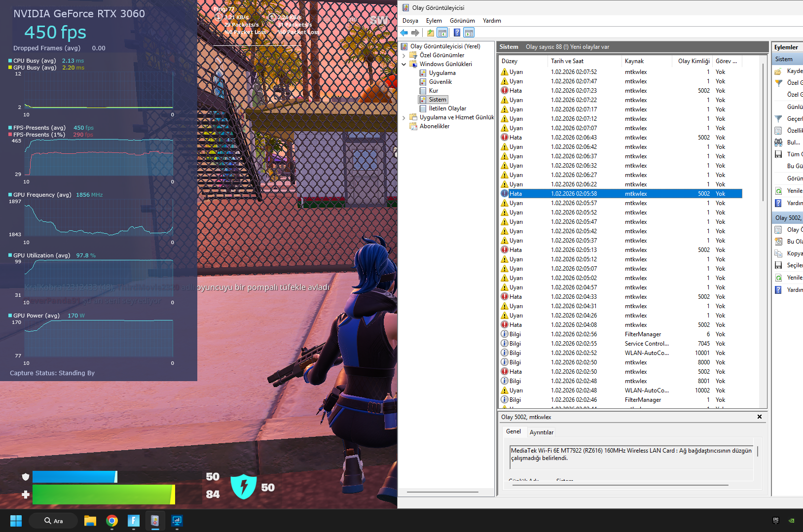Click the filter current log funnel icon

point(778,119)
